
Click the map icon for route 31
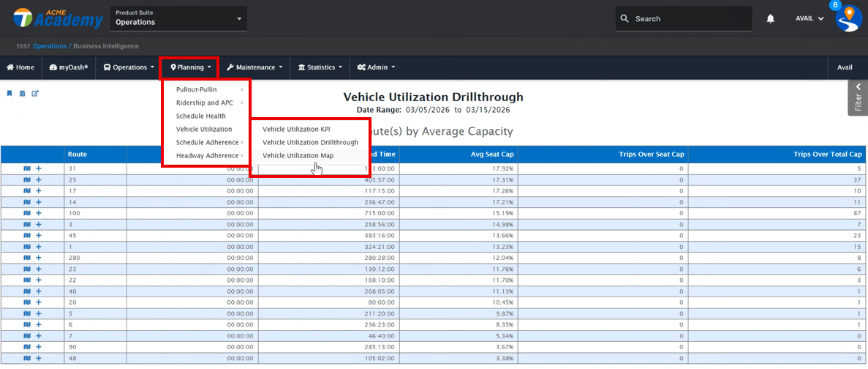coord(27,168)
